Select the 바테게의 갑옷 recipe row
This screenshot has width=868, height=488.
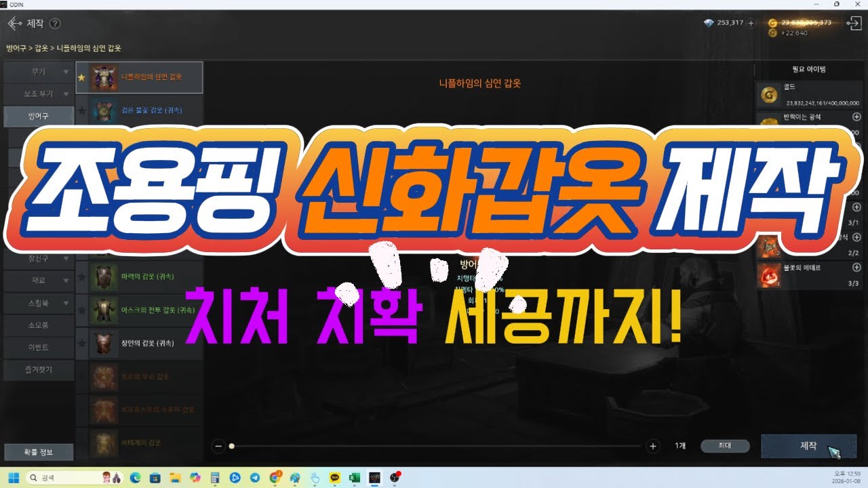click(x=139, y=443)
